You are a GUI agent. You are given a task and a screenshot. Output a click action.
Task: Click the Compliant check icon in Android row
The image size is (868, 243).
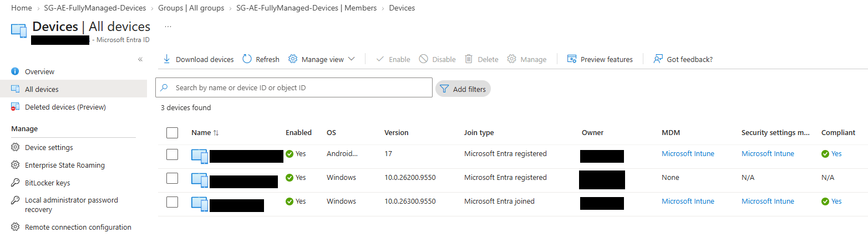pyautogui.click(x=825, y=154)
